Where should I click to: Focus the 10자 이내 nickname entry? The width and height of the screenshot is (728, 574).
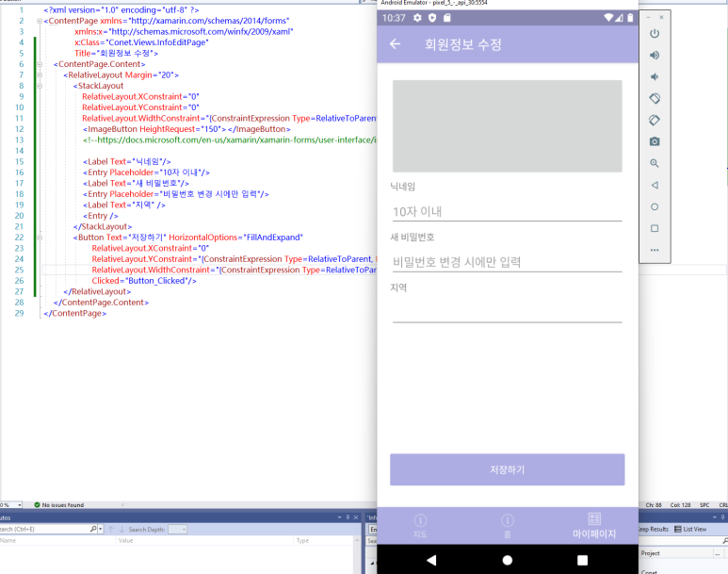pyautogui.click(x=507, y=212)
